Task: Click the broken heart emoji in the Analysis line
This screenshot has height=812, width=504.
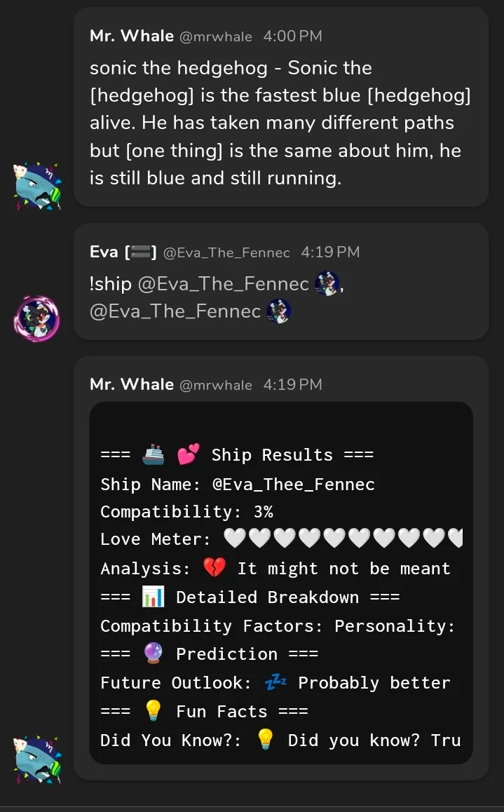Action: [x=214, y=569]
